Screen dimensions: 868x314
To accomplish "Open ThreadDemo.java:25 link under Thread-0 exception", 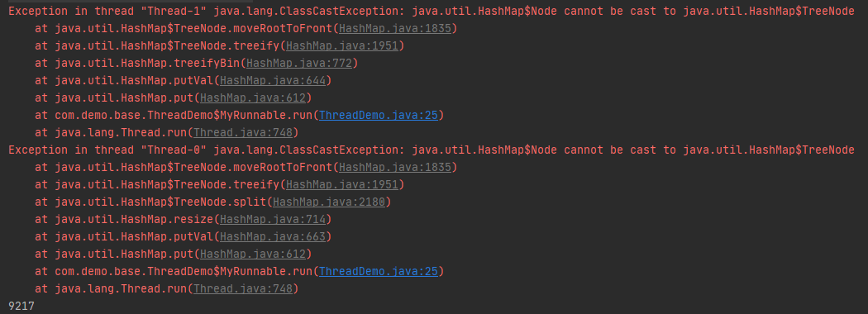I will [x=379, y=271].
